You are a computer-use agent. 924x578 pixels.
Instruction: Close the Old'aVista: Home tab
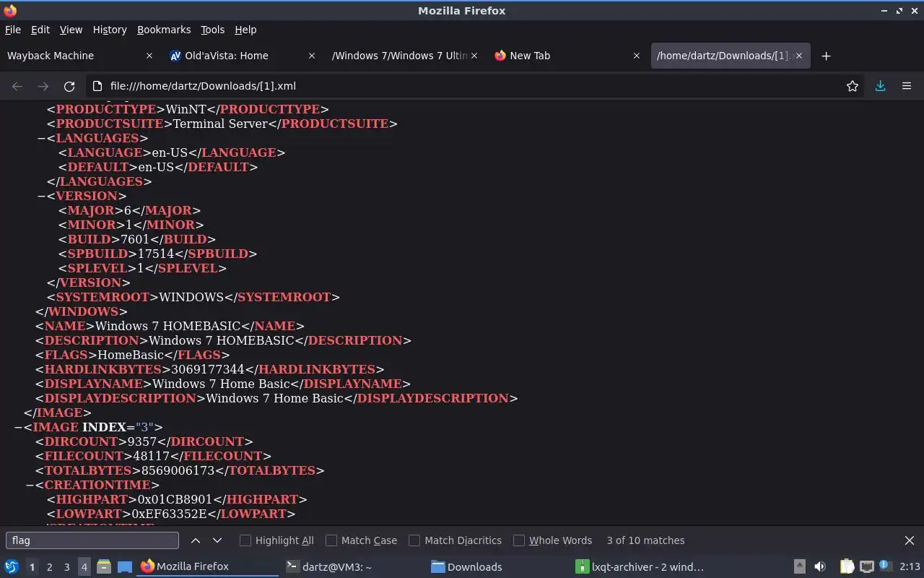tap(312, 56)
